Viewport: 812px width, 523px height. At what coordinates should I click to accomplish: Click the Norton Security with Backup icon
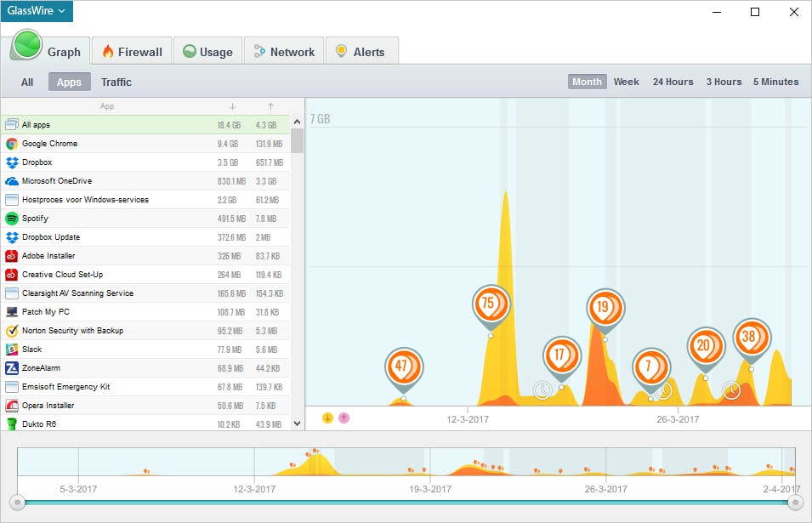12,330
